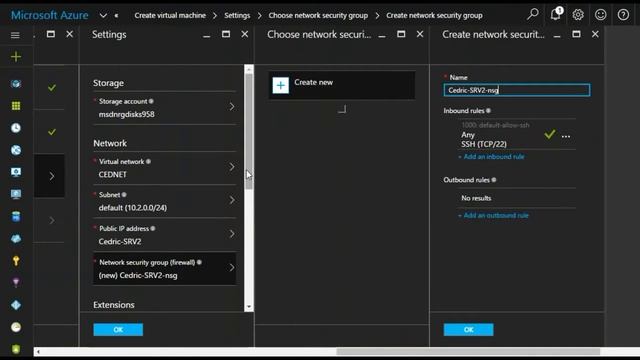Click OK in Create network security group
The image size is (640, 360).
(468, 330)
